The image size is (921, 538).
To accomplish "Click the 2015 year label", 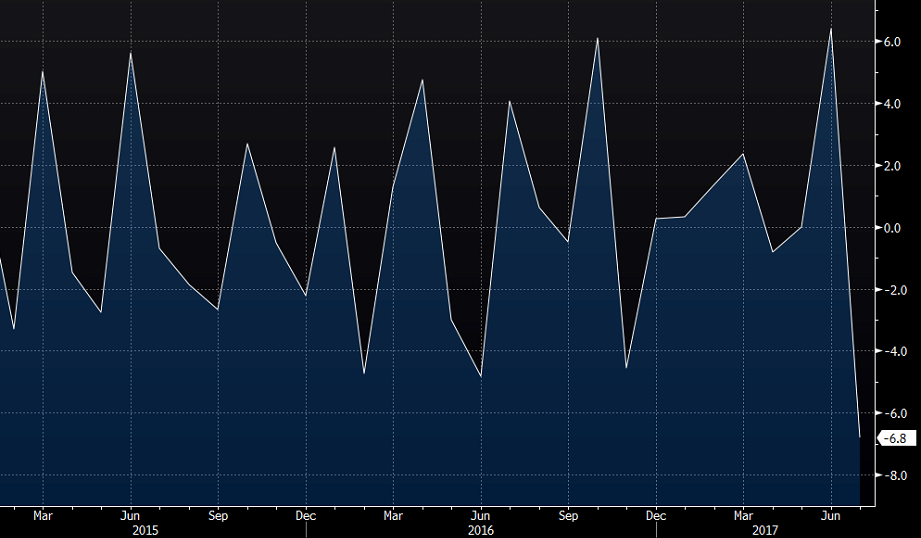I will point(145,530).
